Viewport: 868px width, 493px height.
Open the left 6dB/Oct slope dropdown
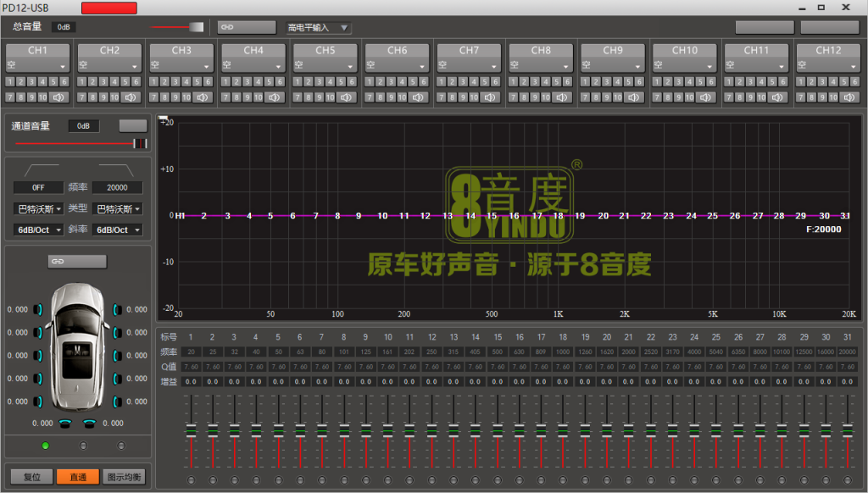(x=38, y=230)
